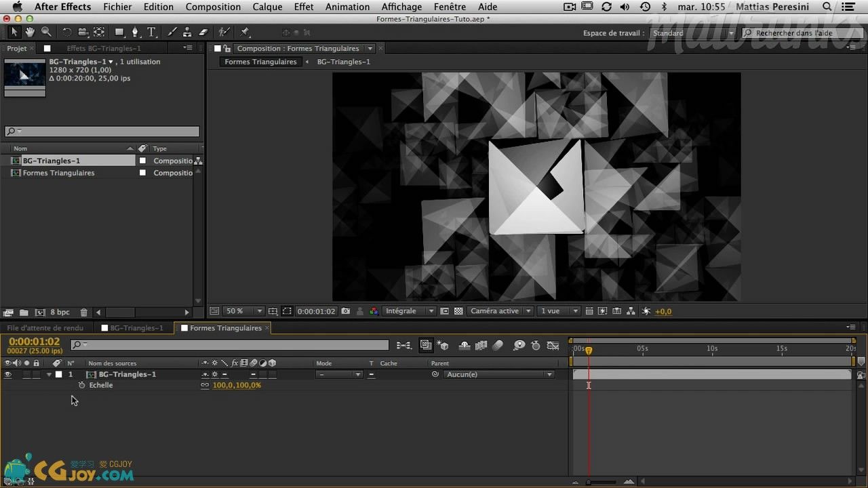The width and height of the screenshot is (868, 488).
Task: Toggle the Echelle stopwatch keyframe
Action: point(81,385)
